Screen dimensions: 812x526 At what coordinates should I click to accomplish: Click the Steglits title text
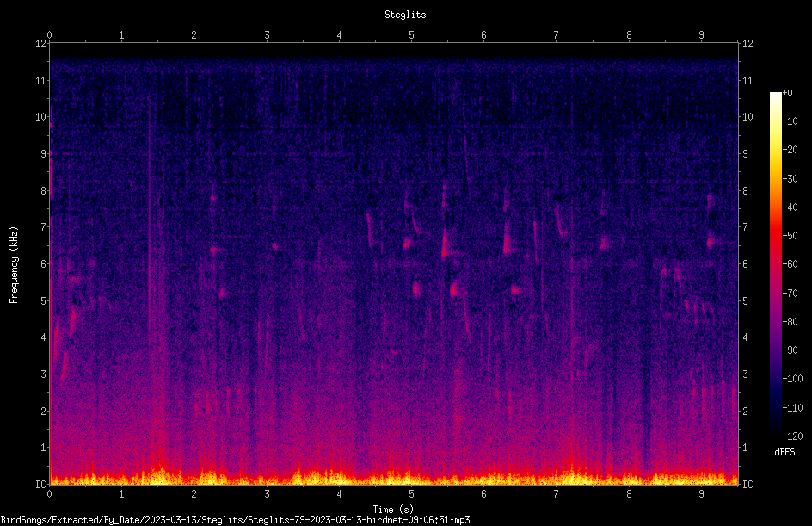pos(405,15)
